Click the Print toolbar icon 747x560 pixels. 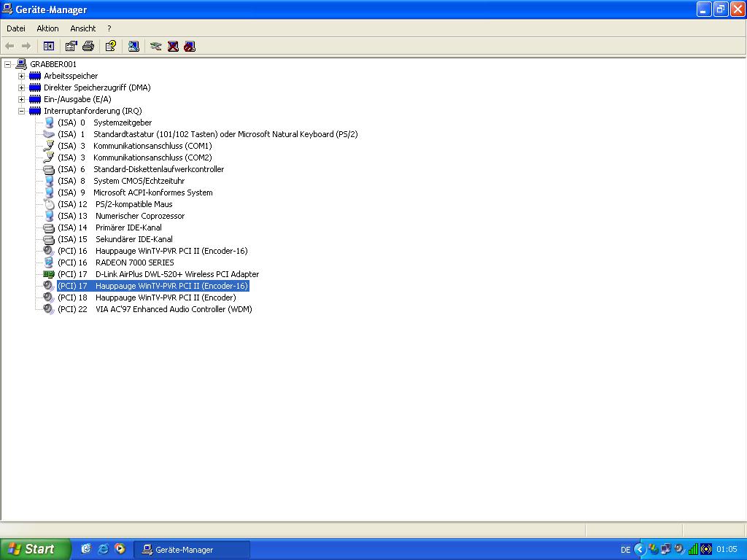pos(88,46)
